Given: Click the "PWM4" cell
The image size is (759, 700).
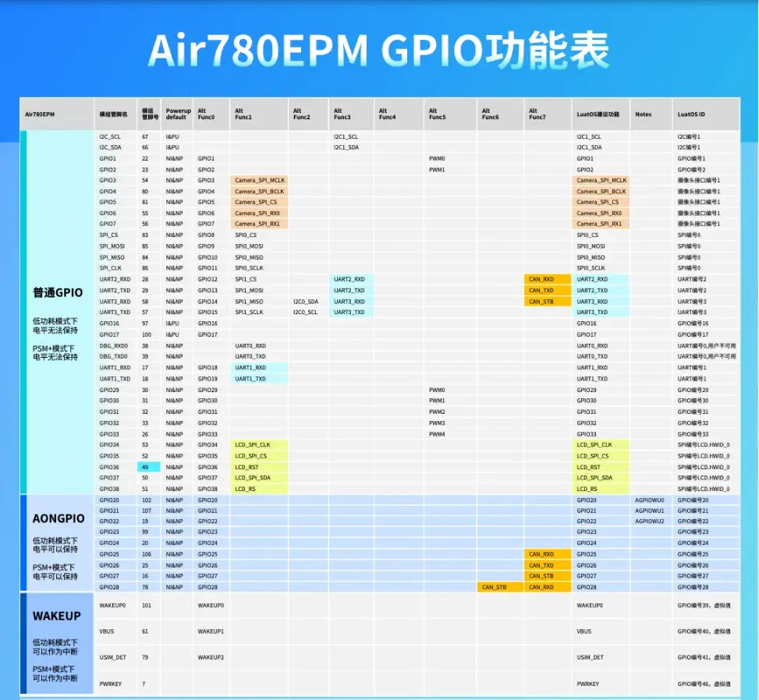Looking at the screenshot, I should [x=437, y=434].
